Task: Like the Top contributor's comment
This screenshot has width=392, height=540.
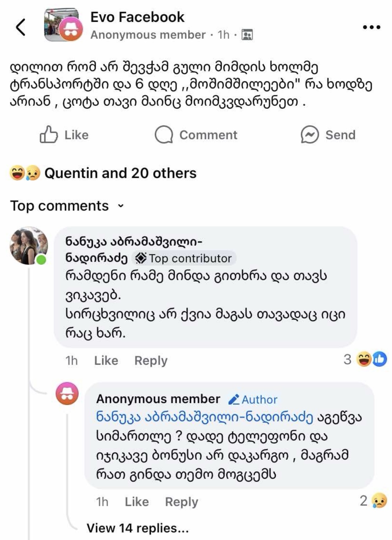Action: click(x=106, y=360)
